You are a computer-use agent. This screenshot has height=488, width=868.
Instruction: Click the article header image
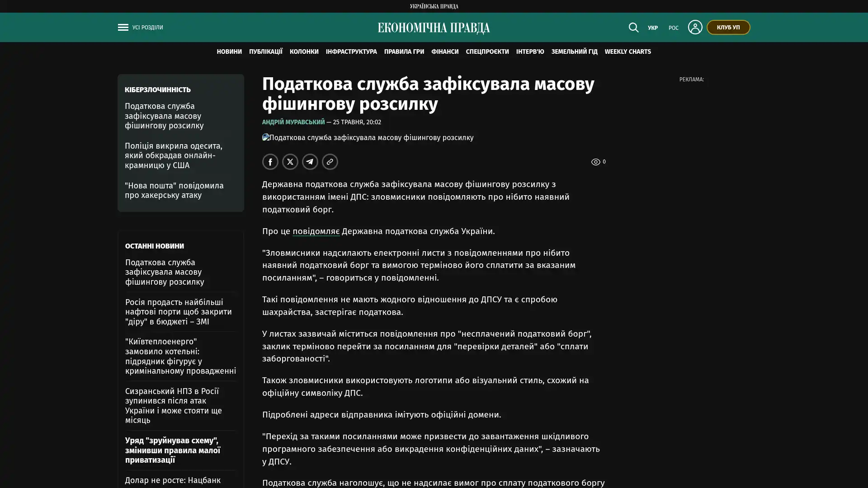tap(368, 137)
